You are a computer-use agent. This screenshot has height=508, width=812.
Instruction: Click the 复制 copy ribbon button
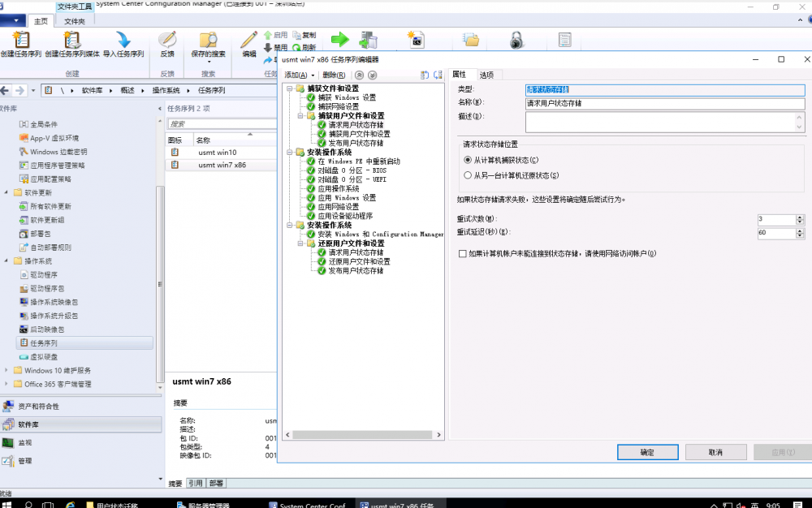pos(304,35)
